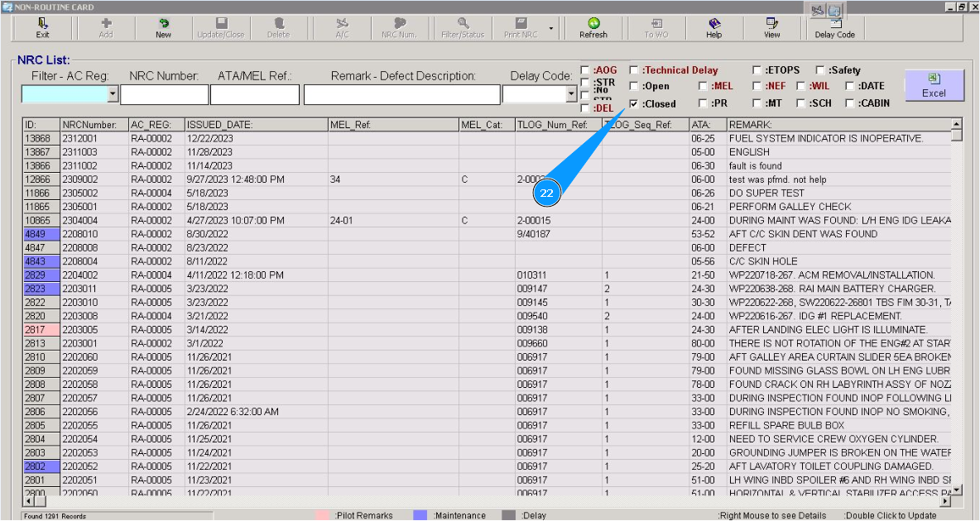
Task: Toggle the :ETOPS checkbox
Action: [x=757, y=70]
